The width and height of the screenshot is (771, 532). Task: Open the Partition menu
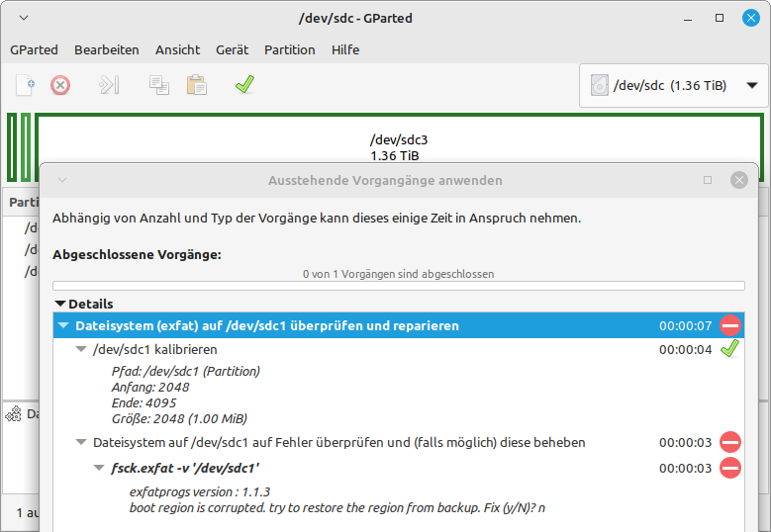click(290, 50)
